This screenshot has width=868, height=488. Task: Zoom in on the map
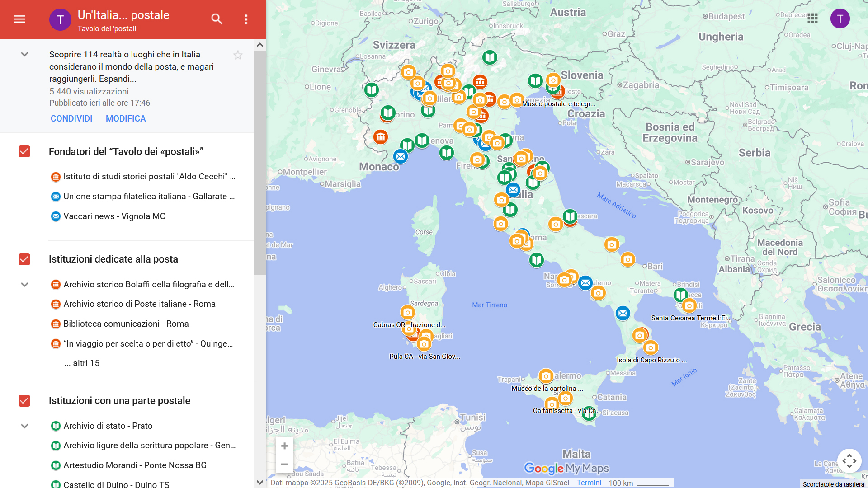point(284,446)
